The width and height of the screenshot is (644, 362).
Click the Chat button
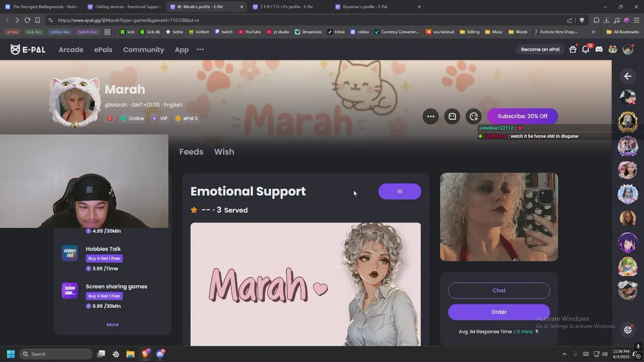[499, 291]
